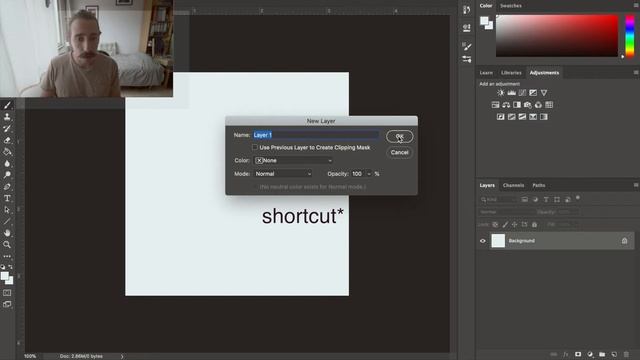Select the Dodge tool
This screenshot has width=640, height=360.
coord(7,175)
